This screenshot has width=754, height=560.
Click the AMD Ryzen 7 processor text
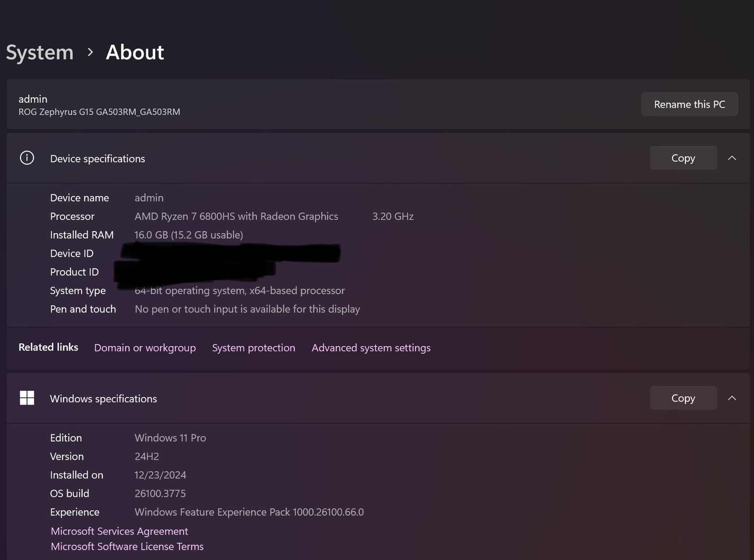236,216
